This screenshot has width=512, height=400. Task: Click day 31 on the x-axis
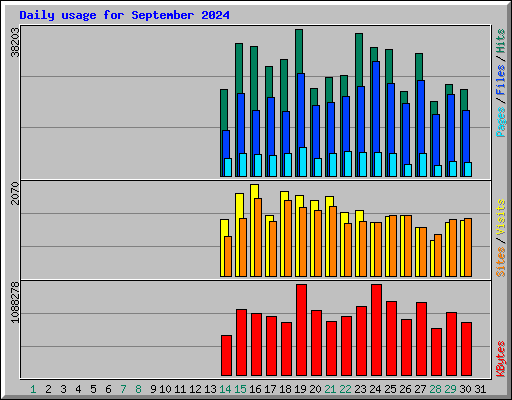point(480,389)
